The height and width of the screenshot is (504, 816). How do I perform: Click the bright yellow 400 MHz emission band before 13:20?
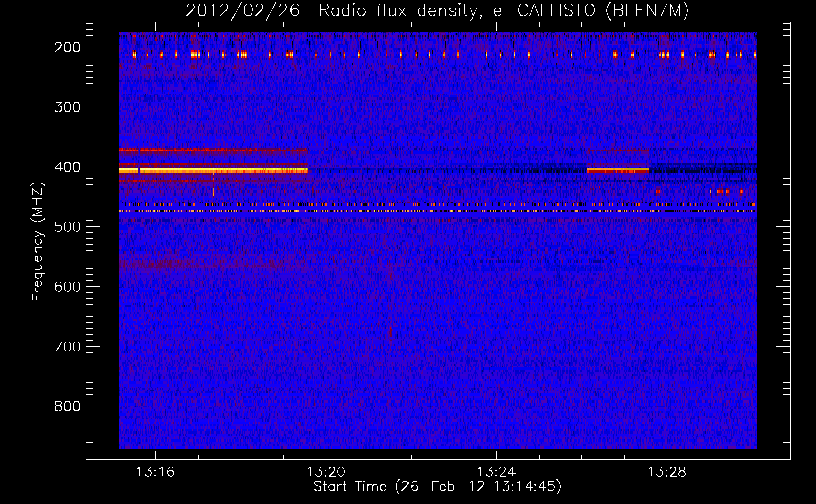(213, 171)
